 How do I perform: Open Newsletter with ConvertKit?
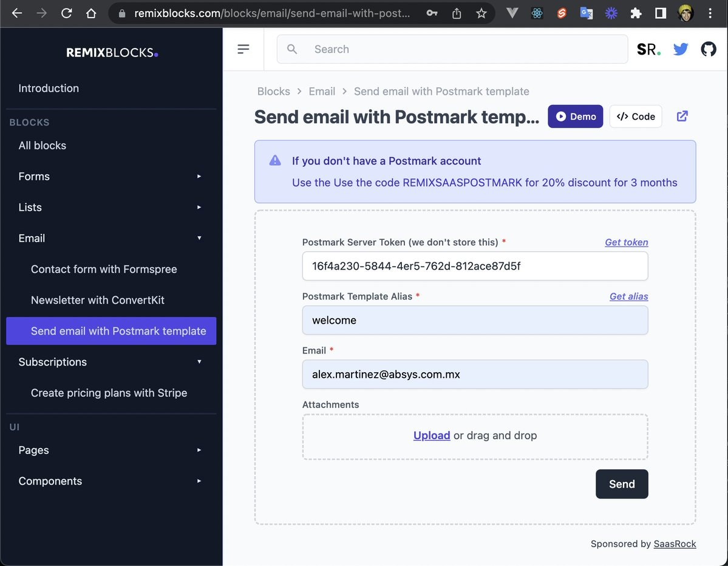(x=111, y=300)
